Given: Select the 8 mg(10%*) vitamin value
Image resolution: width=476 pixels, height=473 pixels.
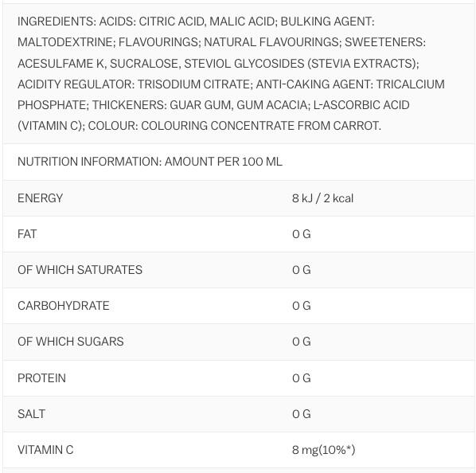Looking at the screenshot, I should [x=324, y=450].
